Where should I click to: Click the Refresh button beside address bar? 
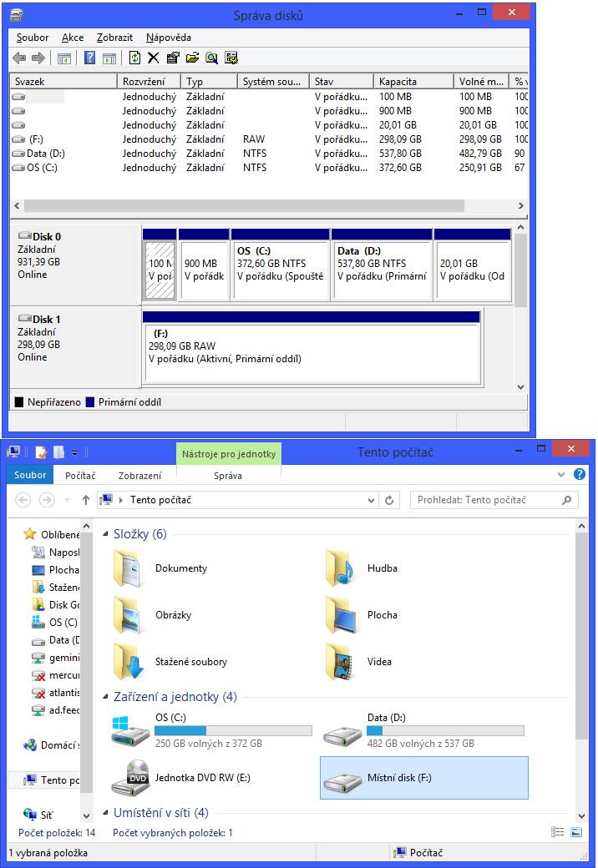pos(389,501)
